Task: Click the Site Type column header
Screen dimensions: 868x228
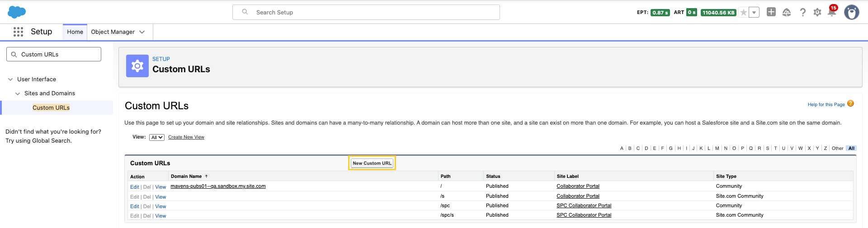Action: point(726,176)
